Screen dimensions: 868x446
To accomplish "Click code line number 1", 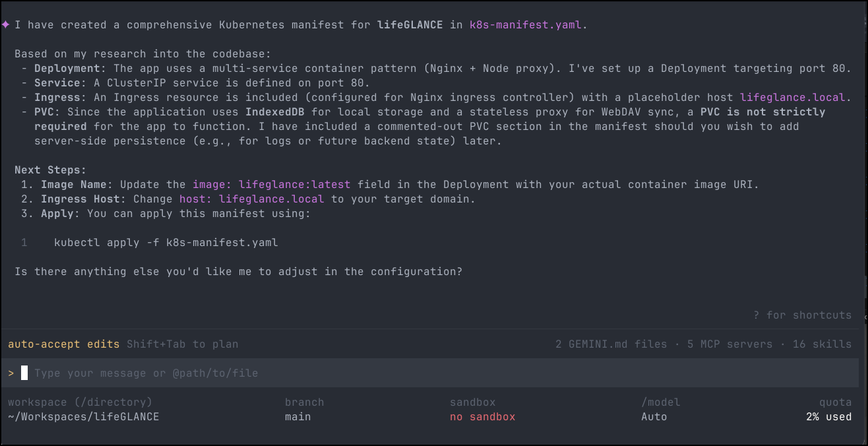I will click(x=24, y=243).
